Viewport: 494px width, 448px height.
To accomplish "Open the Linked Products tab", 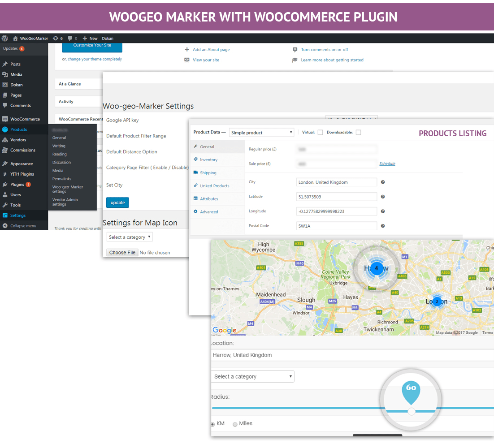I will point(218,186).
